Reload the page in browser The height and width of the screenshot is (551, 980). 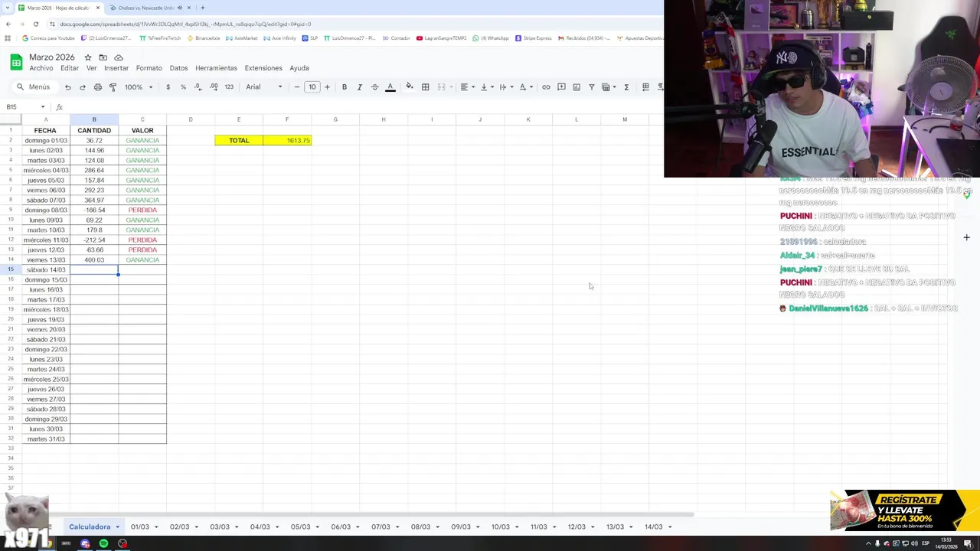point(35,24)
